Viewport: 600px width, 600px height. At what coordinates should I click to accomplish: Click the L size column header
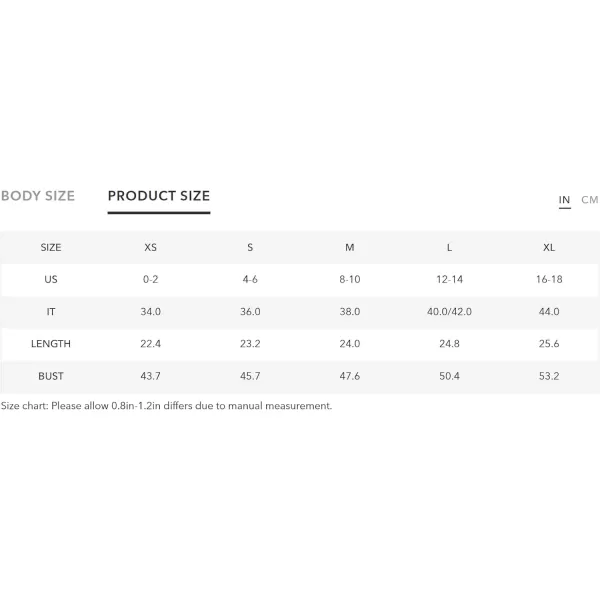[449, 248]
